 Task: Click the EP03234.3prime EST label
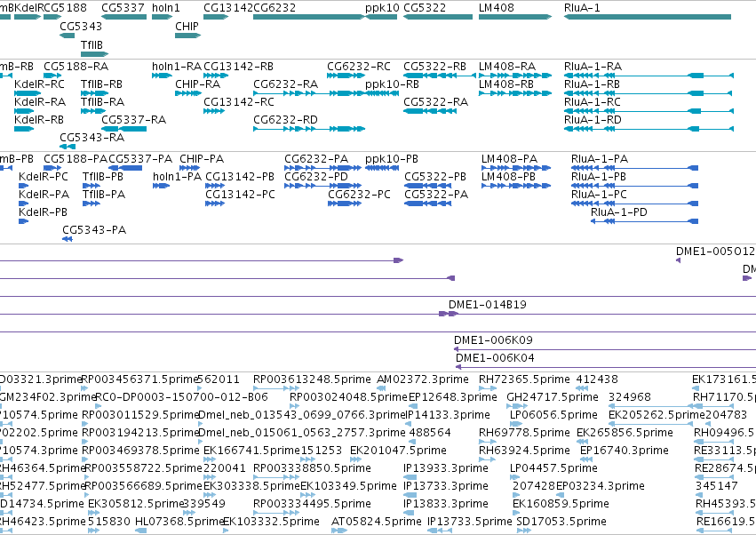pyautogui.click(x=601, y=486)
